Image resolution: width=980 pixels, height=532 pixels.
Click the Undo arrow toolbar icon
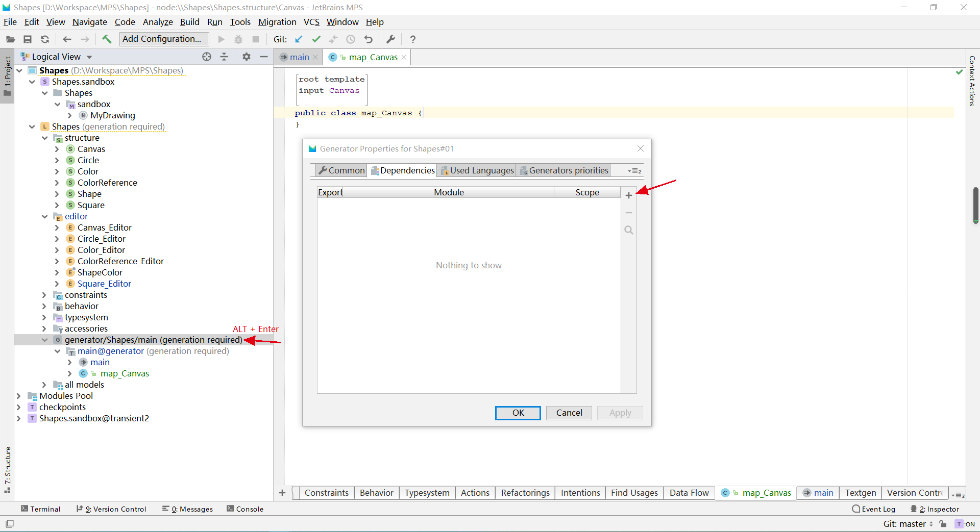click(369, 39)
